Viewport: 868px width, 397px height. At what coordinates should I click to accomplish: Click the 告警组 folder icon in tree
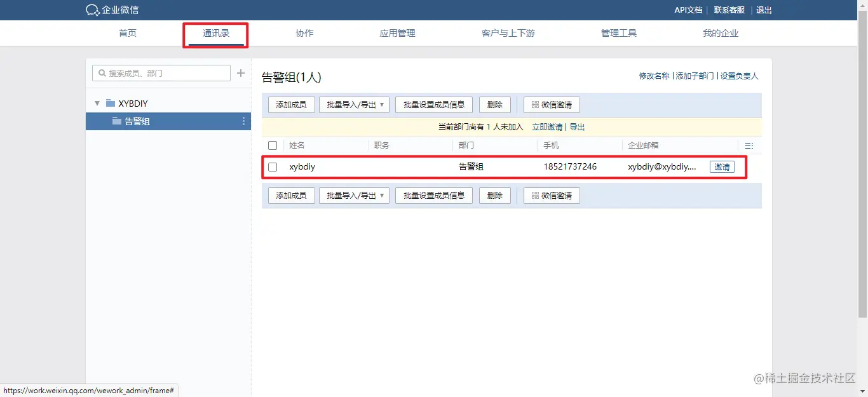tap(117, 121)
